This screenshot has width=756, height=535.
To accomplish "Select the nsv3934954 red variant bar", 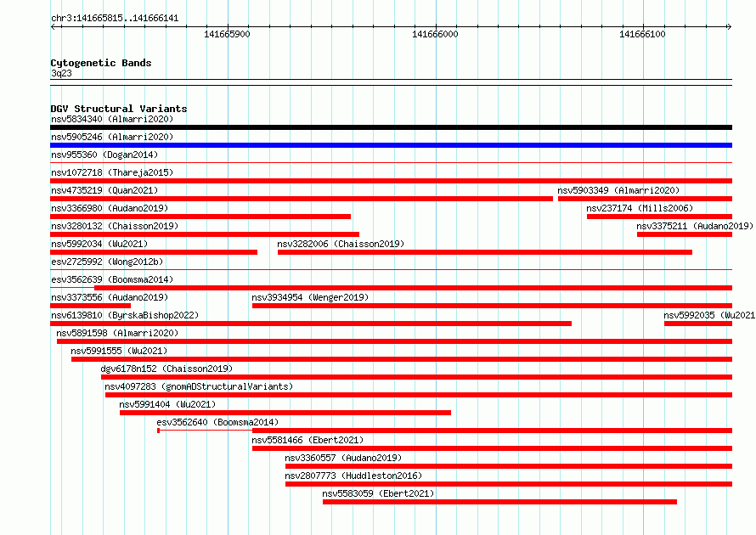I will (x=493, y=306).
